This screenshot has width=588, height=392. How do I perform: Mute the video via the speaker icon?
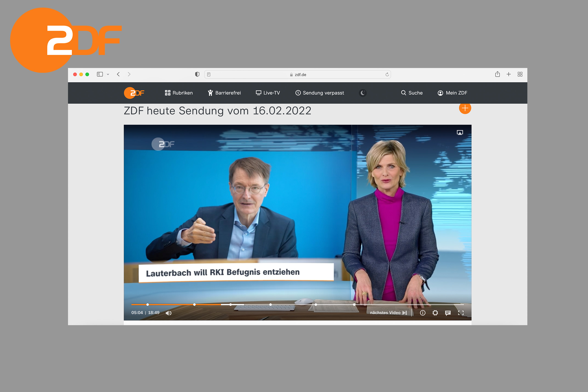pos(169,313)
